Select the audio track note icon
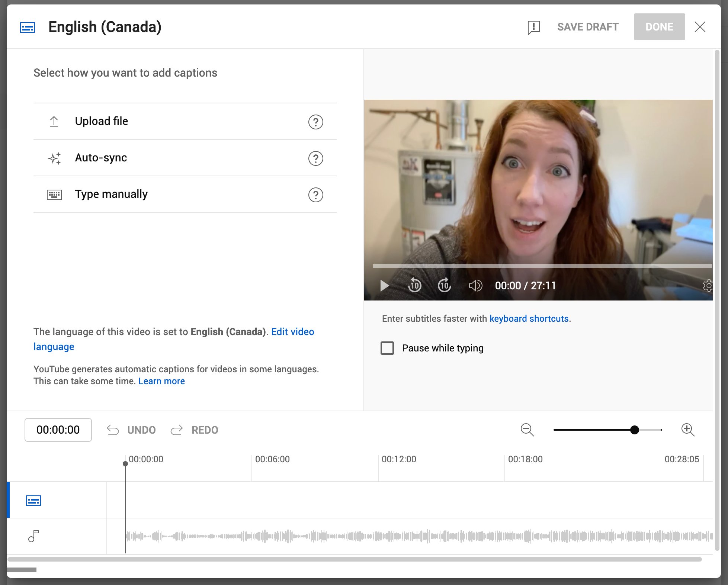Viewport: 728px width, 585px height. (33, 536)
